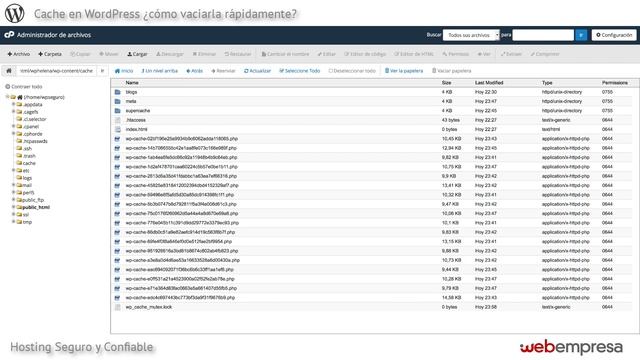Select the .htpasswds folder in the tree

coord(35,141)
